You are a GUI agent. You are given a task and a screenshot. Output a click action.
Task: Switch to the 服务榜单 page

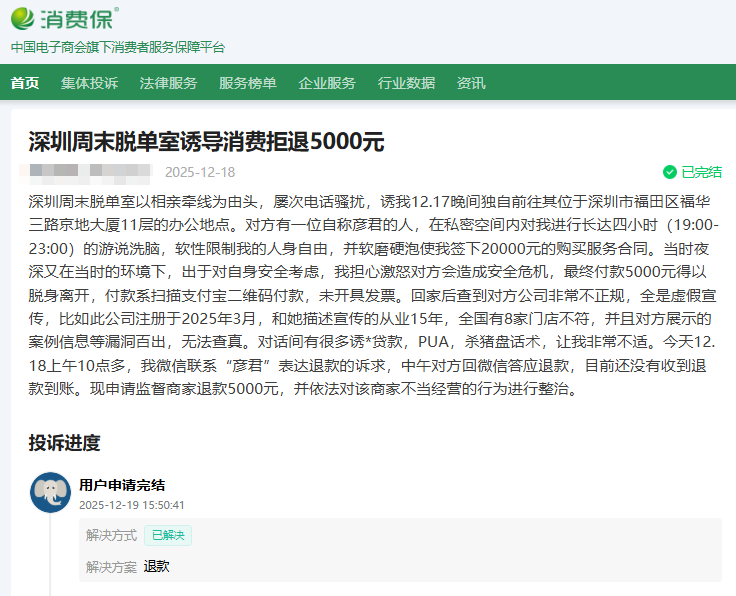point(247,83)
